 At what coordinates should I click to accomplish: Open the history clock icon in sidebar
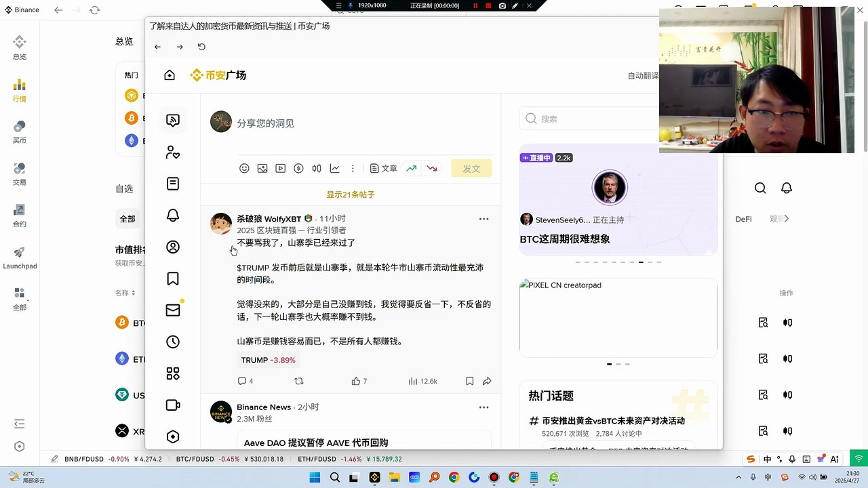pos(173,342)
